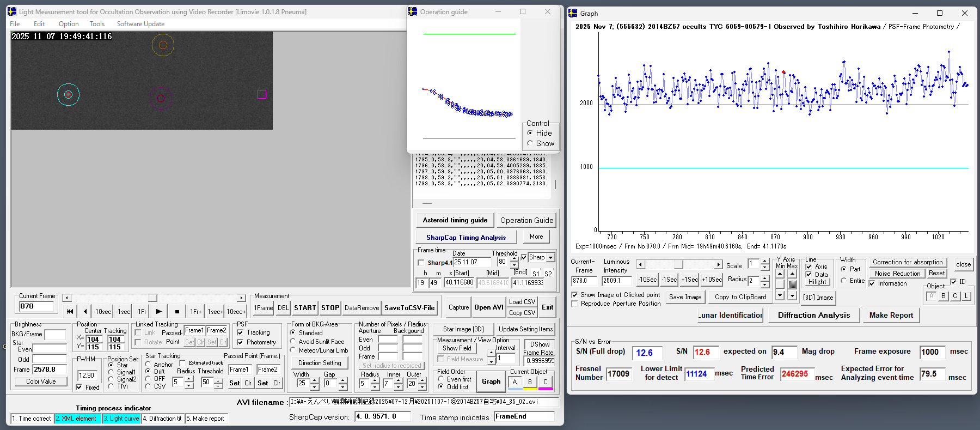Select Anchor star tracking option

148,364
